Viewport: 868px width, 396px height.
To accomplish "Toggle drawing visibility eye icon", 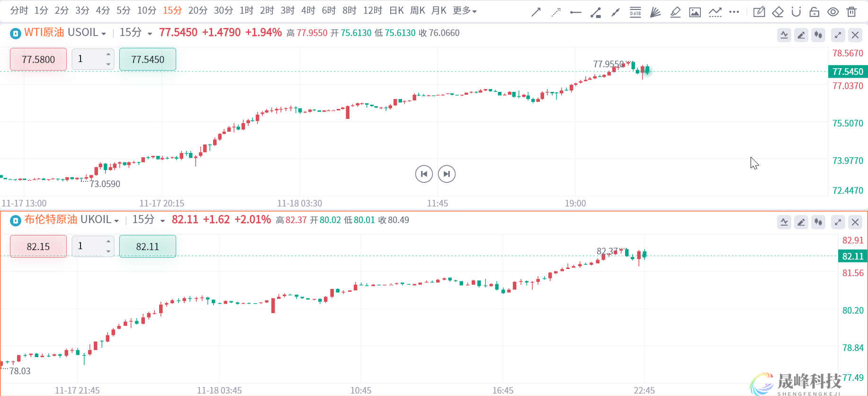I will point(833,12).
